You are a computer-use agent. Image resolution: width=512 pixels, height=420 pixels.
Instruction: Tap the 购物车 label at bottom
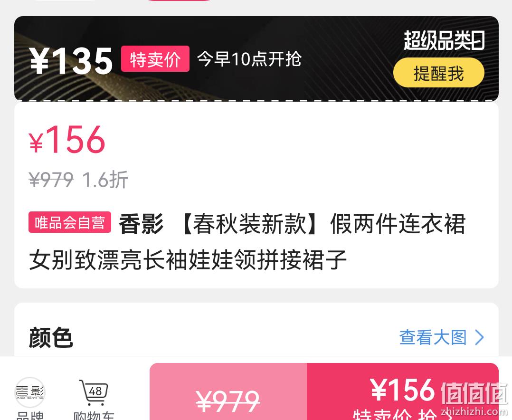(x=94, y=415)
